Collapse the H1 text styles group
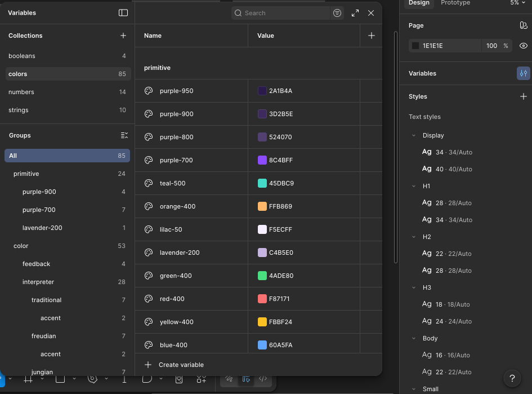Image resolution: width=532 pixels, height=394 pixels. pos(414,186)
